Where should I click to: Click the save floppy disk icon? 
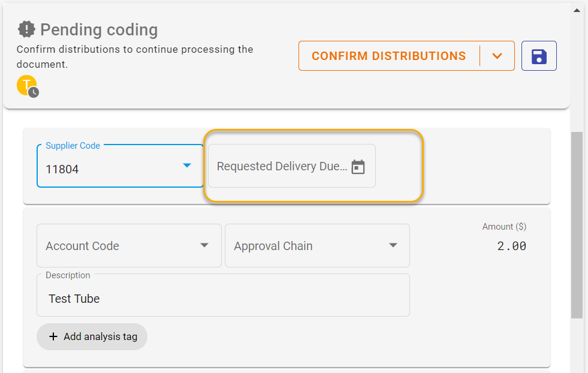click(539, 56)
